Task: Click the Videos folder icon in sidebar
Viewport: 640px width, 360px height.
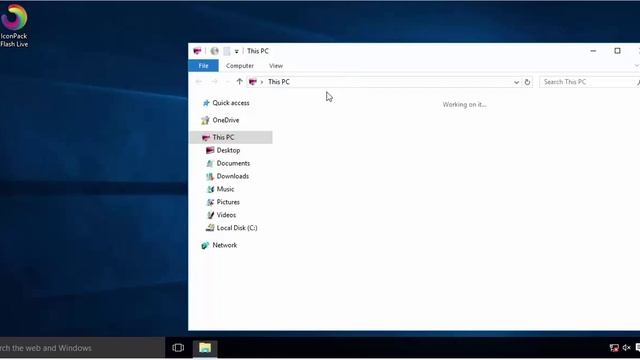Action: [210, 215]
